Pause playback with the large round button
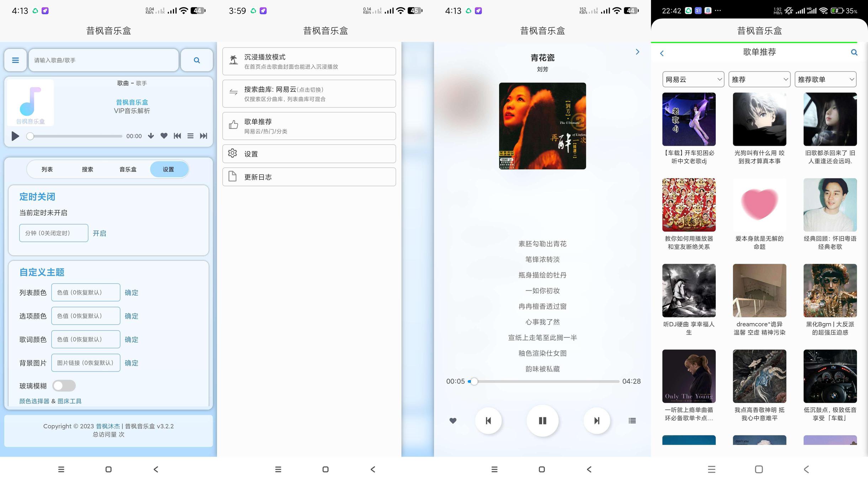This screenshot has height=482, width=868. pyautogui.click(x=542, y=421)
